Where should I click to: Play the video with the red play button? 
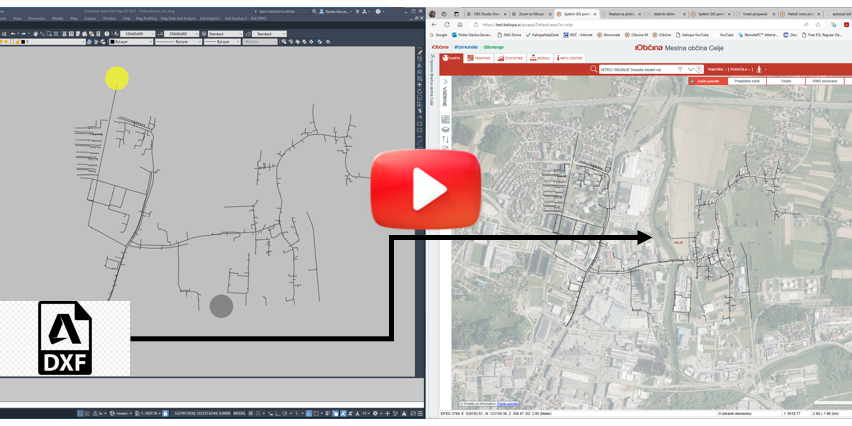tap(425, 188)
